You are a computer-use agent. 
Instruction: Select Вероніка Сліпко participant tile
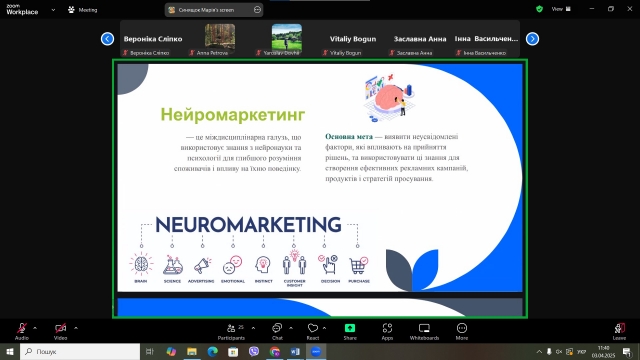click(153, 39)
